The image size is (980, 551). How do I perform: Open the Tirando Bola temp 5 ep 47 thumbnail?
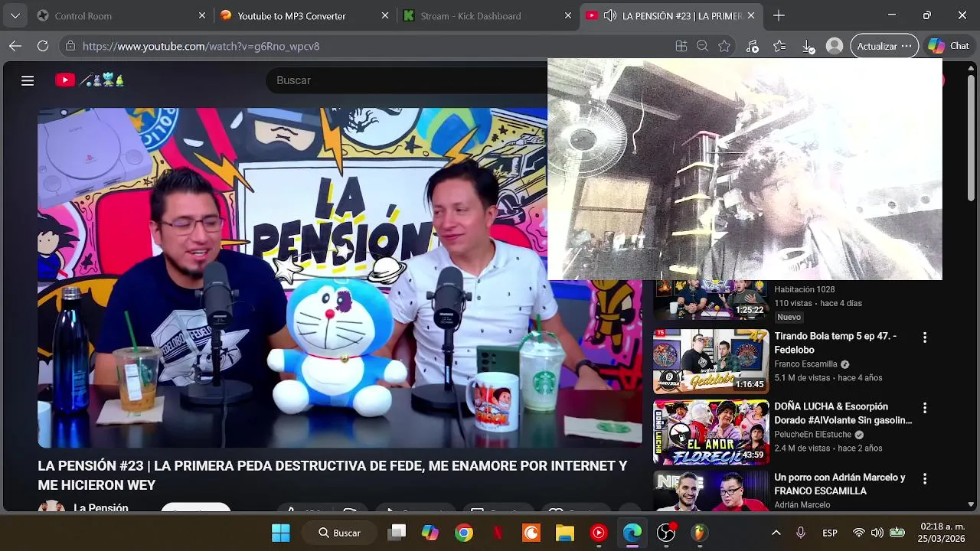coord(710,361)
